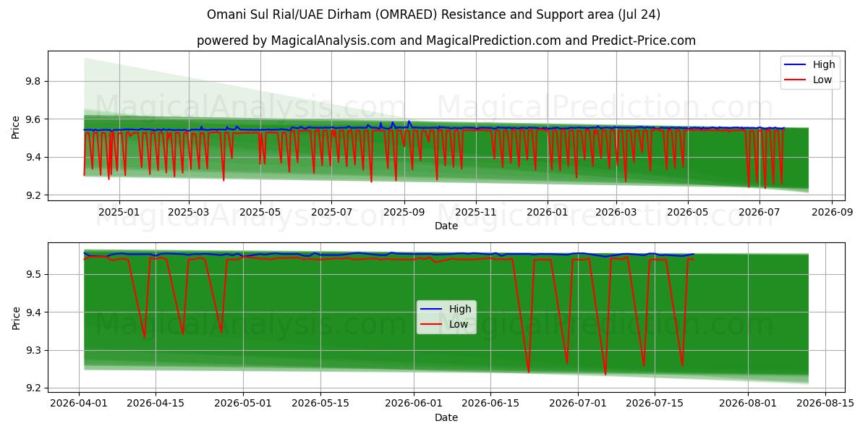Viewport: 868px width, 434px height.
Task: Click the '2026-06-15' date tick
Action: (491, 404)
